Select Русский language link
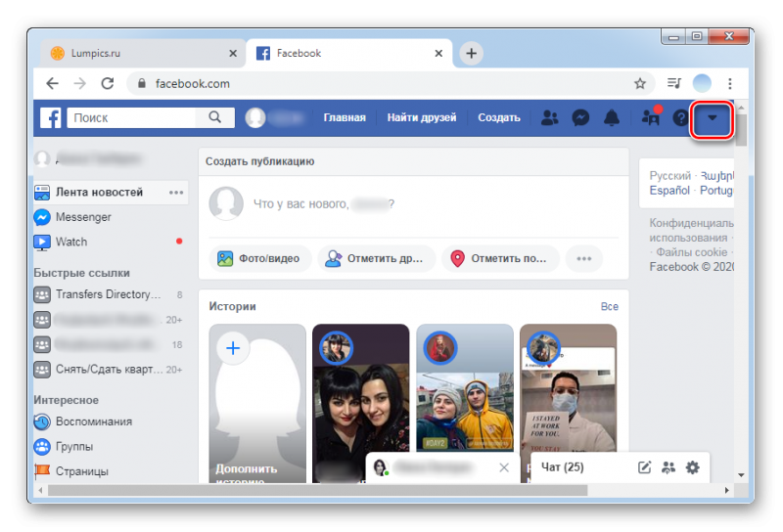Screen dimensions: 783x532 (x=669, y=176)
